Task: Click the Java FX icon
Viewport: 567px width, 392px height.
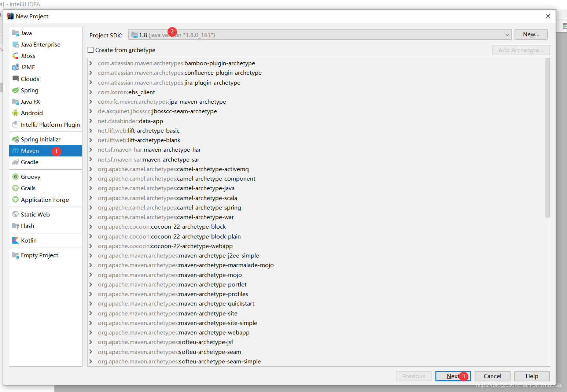Action: (x=15, y=101)
